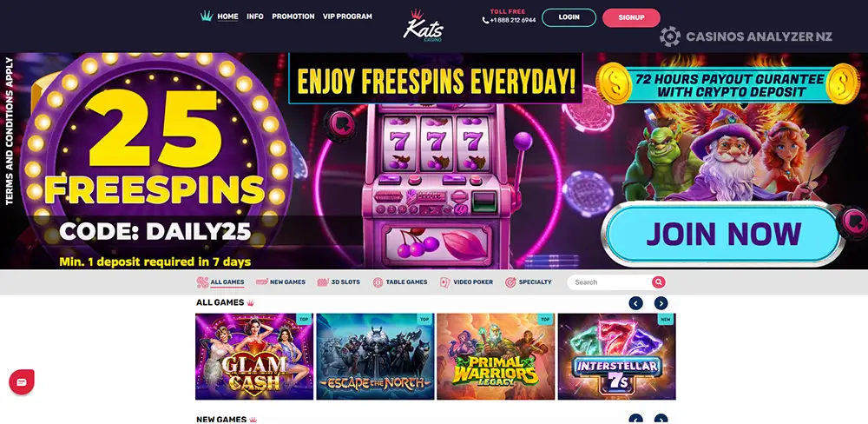Click the Signup button
The width and height of the screenshot is (868, 424).
click(x=631, y=17)
